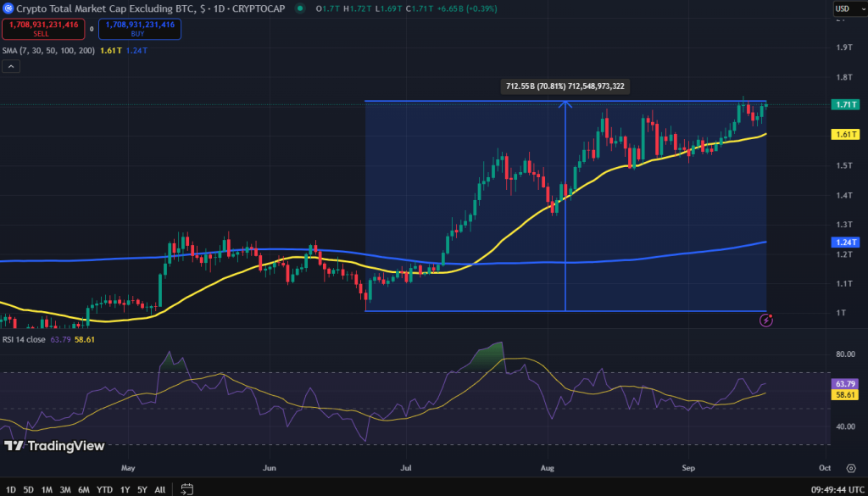Click the blue 1.24T price axis label
Image resolution: width=868 pixels, height=496 pixels.
(x=845, y=242)
